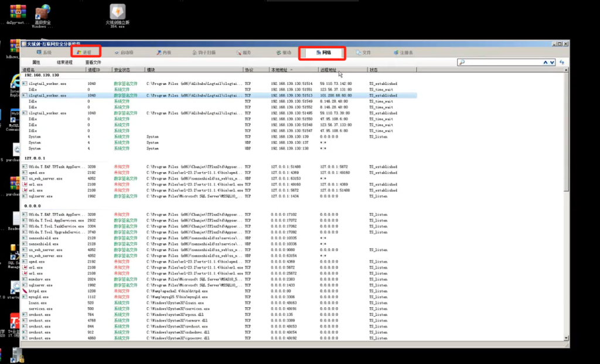Select ss_web_server.exe row at 127.0.0.1:63153
This screenshot has height=364, width=600.
(219, 178)
